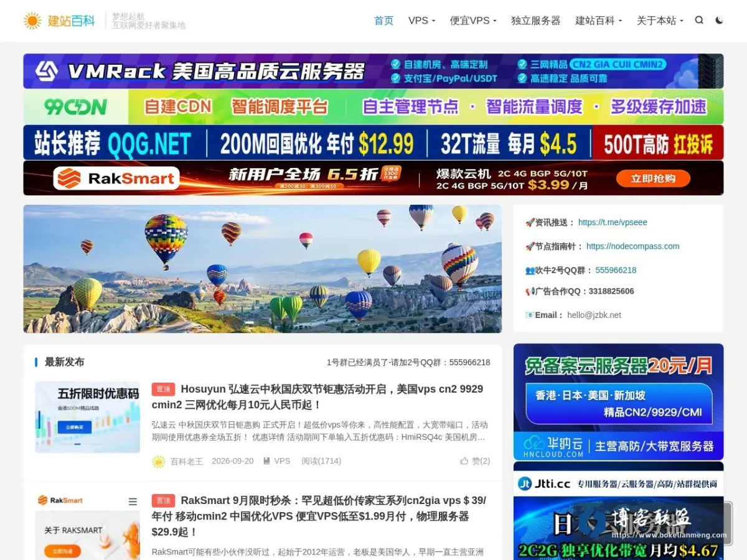Like the Hosuyun post with 赞(2)

pos(476,461)
